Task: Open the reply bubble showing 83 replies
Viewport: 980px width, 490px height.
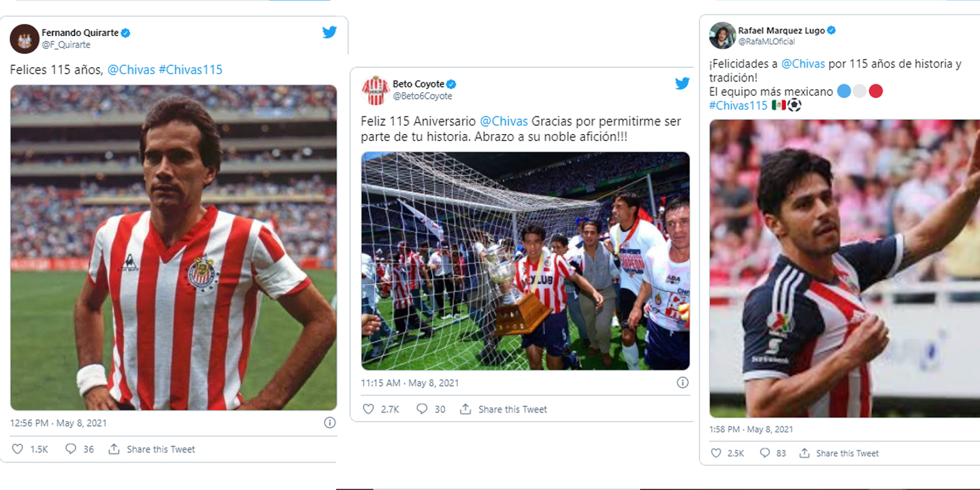Action: (x=772, y=453)
